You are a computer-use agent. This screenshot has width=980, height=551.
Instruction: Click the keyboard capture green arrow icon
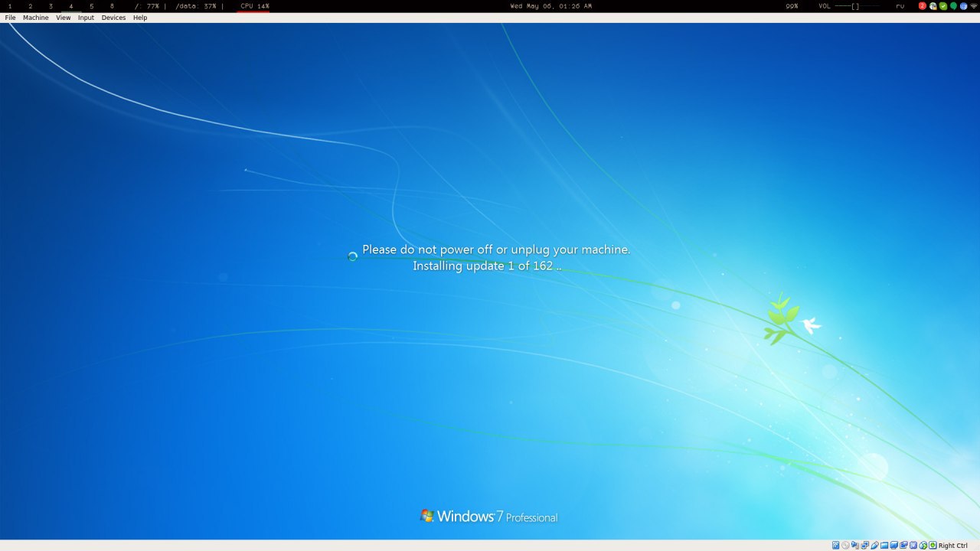933,545
